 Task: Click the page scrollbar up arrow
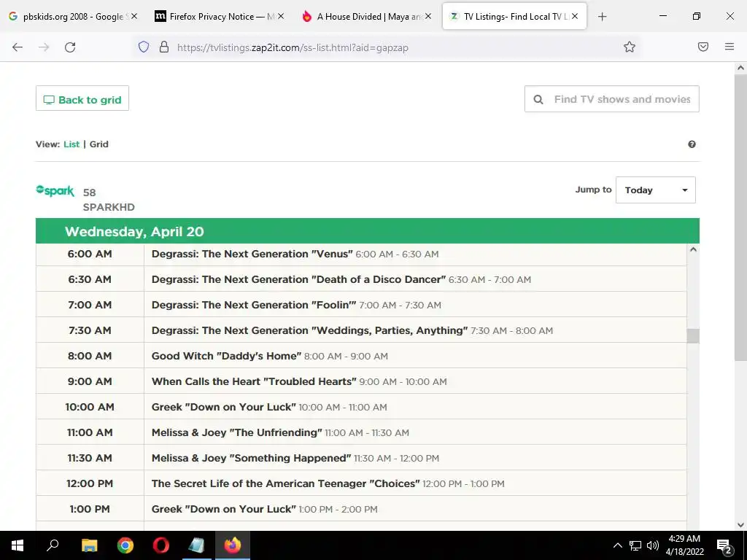point(740,68)
